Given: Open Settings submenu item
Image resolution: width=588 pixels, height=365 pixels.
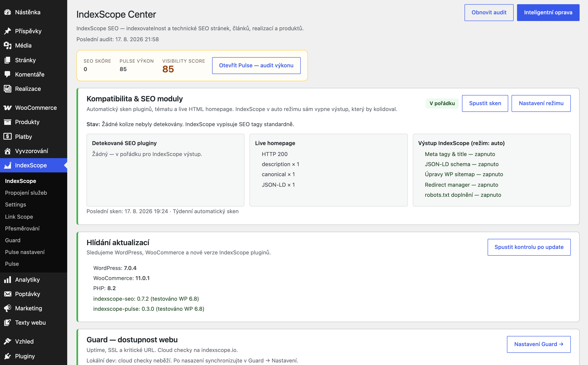Looking at the screenshot, I should (x=15, y=204).
